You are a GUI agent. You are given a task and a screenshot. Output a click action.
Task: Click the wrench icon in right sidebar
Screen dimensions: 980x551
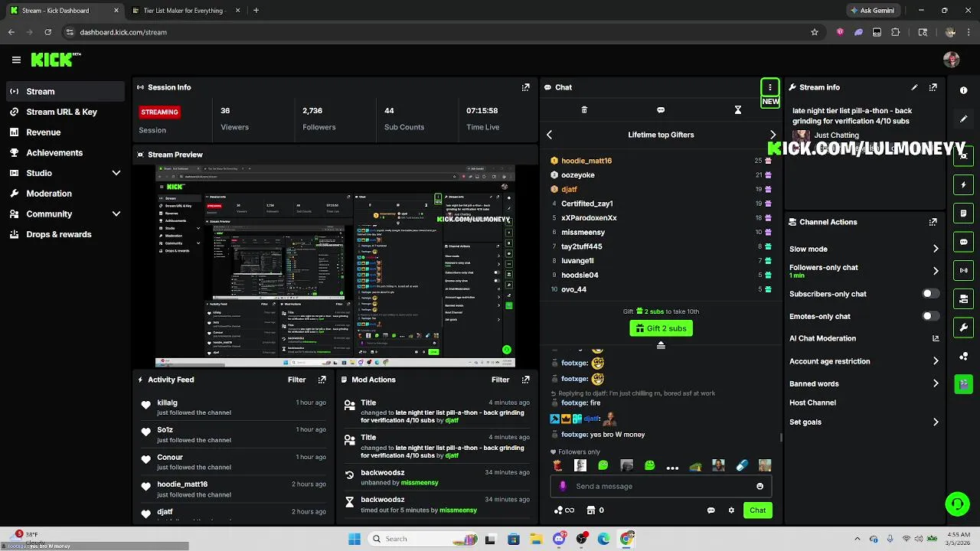[964, 328]
